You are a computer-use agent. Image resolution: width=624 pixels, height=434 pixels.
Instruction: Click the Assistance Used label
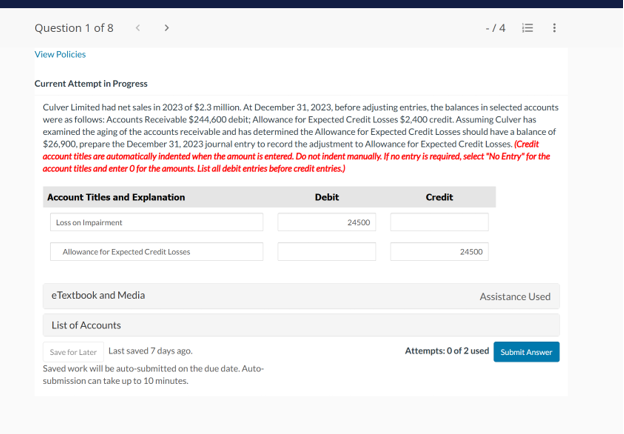[x=515, y=297]
